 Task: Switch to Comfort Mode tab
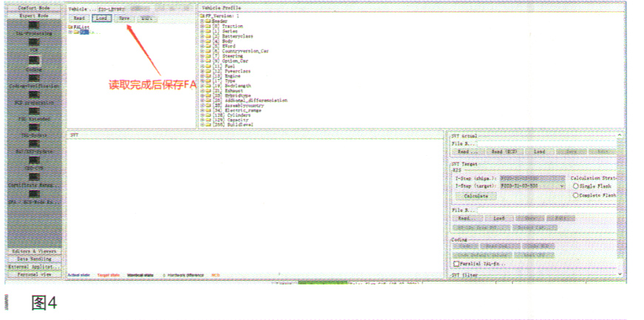33,7
